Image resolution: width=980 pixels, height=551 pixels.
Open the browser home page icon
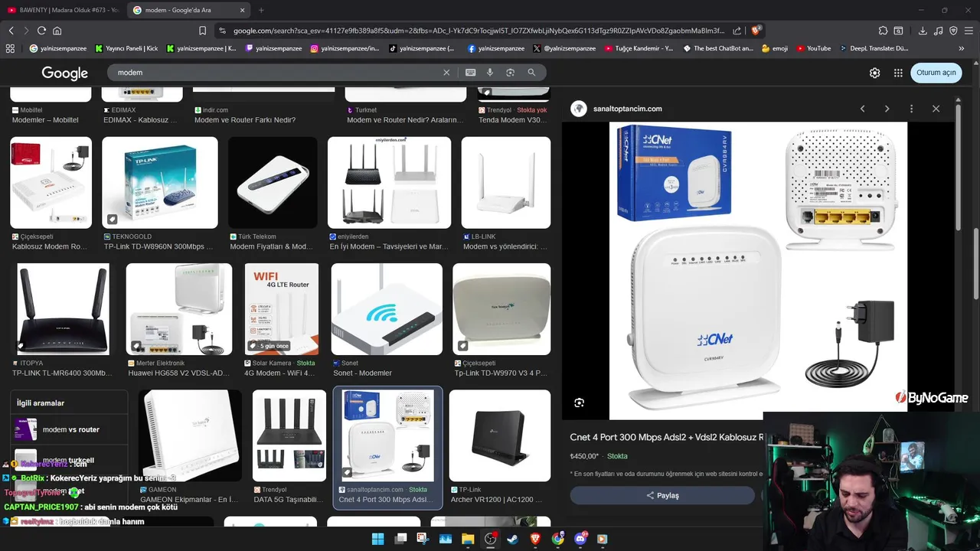(x=57, y=31)
